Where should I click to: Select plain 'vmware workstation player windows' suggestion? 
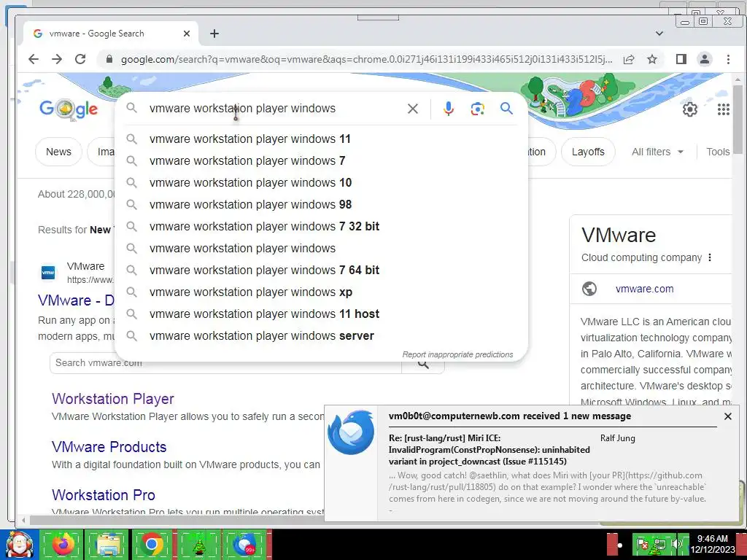[x=321, y=249]
